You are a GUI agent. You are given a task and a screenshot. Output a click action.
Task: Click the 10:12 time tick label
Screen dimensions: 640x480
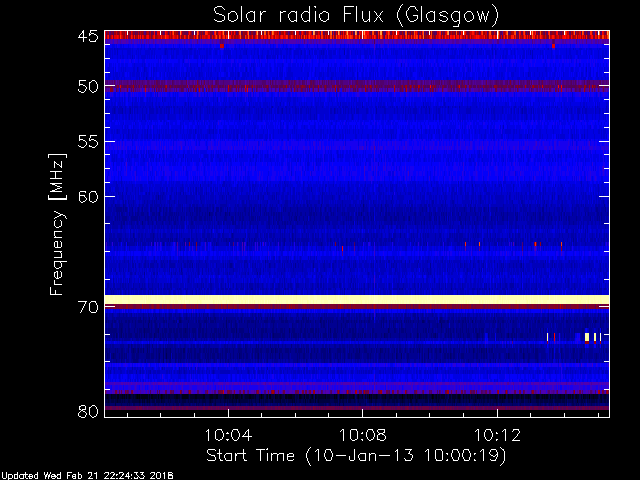(x=497, y=435)
